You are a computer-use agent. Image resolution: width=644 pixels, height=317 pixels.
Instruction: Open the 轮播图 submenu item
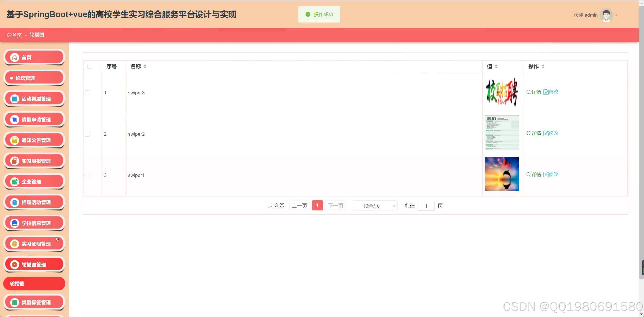(x=34, y=284)
